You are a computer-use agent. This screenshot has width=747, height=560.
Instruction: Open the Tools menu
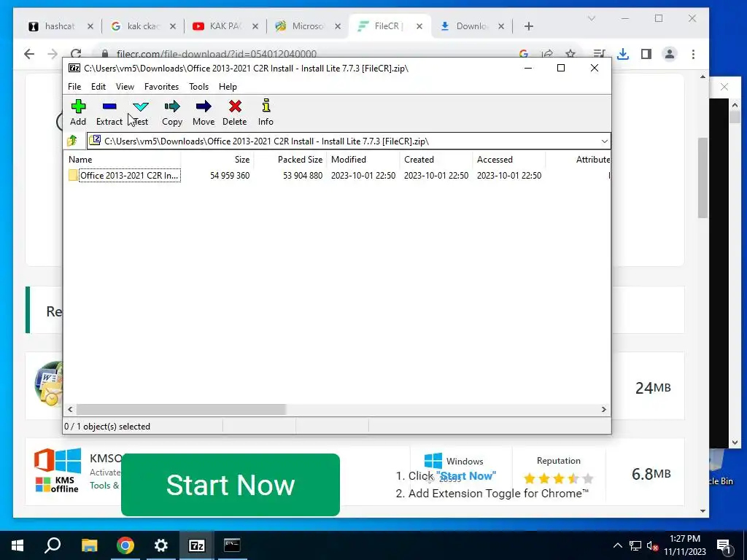pyautogui.click(x=198, y=87)
